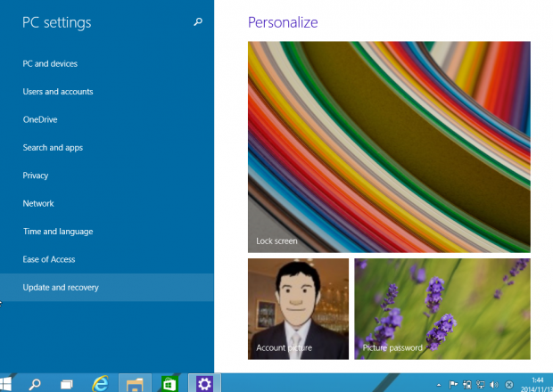Open Update and recovery settings
553x392 pixels.
pos(61,288)
